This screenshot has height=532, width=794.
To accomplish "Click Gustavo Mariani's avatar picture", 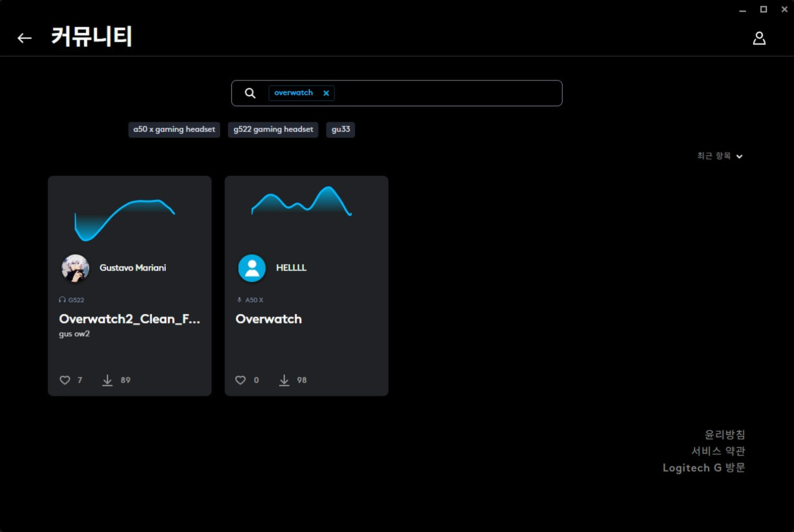I will (75, 268).
